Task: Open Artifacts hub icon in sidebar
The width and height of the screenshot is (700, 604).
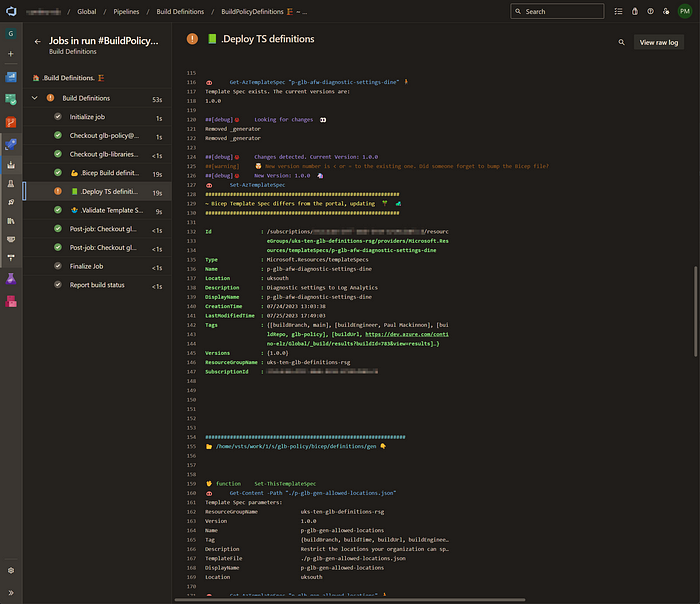Action: 11,302
